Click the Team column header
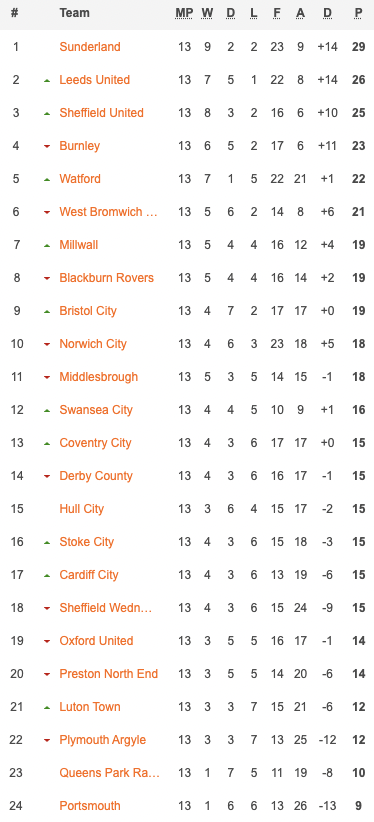The image size is (374, 822). click(74, 13)
